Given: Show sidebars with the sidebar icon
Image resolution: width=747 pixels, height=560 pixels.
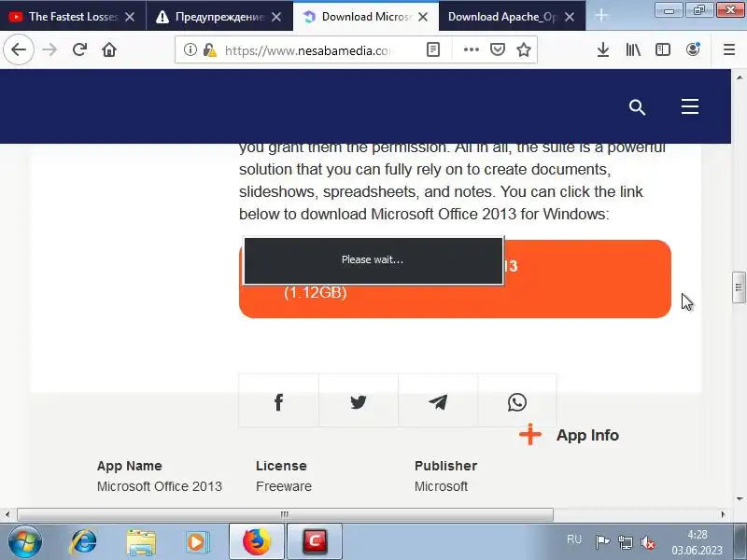Looking at the screenshot, I should click(x=663, y=49).
